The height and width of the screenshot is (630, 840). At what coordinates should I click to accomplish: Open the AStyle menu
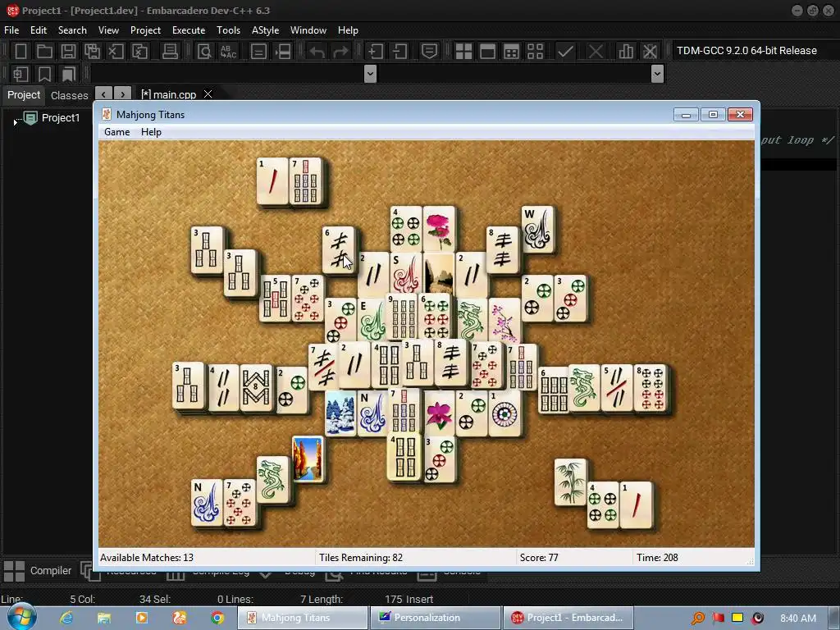tap(265, 30)
